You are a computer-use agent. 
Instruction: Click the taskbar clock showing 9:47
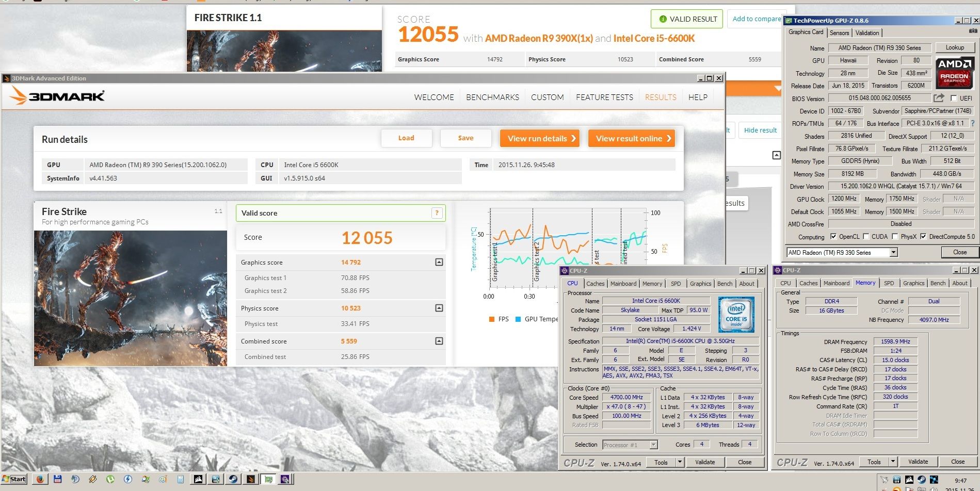pos(960,480)
